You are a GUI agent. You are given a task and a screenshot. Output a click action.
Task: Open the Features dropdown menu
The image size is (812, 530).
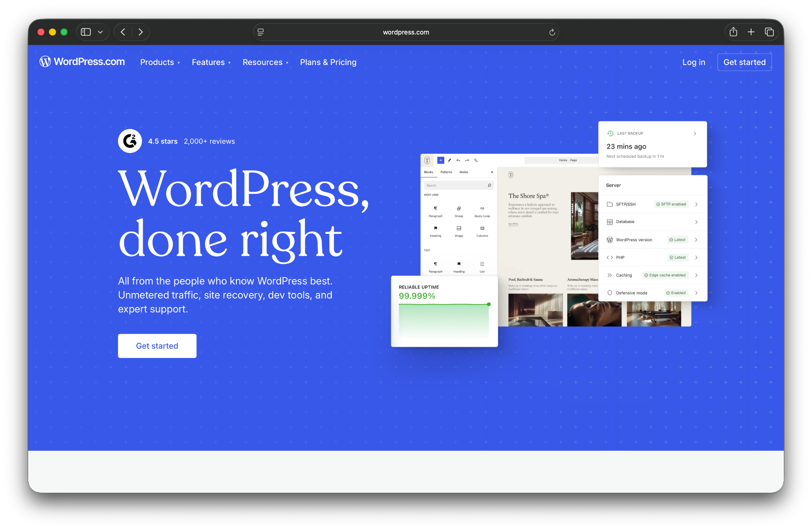tap(211, 62)
